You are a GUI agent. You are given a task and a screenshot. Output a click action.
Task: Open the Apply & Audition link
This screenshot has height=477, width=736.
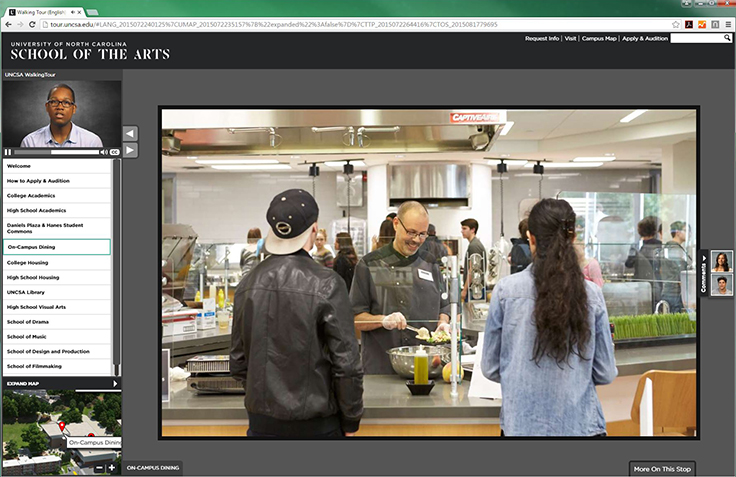pos(644,38)
